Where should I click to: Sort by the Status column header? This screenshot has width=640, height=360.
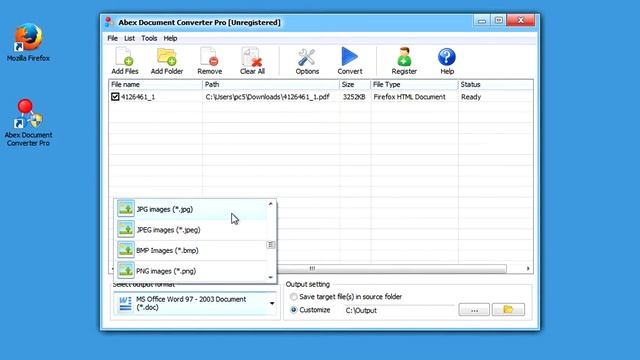pos(495,84)
